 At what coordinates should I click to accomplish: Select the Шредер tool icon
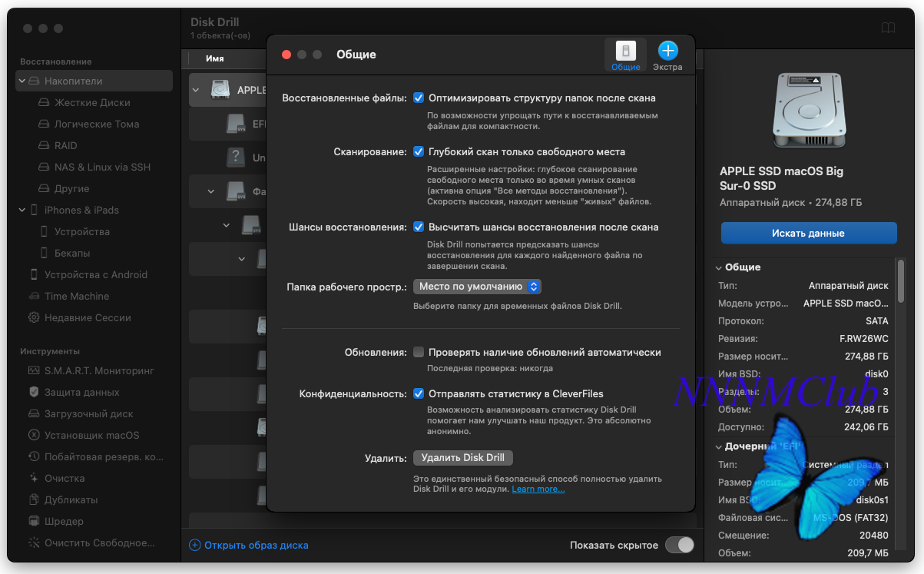(34, 521)
